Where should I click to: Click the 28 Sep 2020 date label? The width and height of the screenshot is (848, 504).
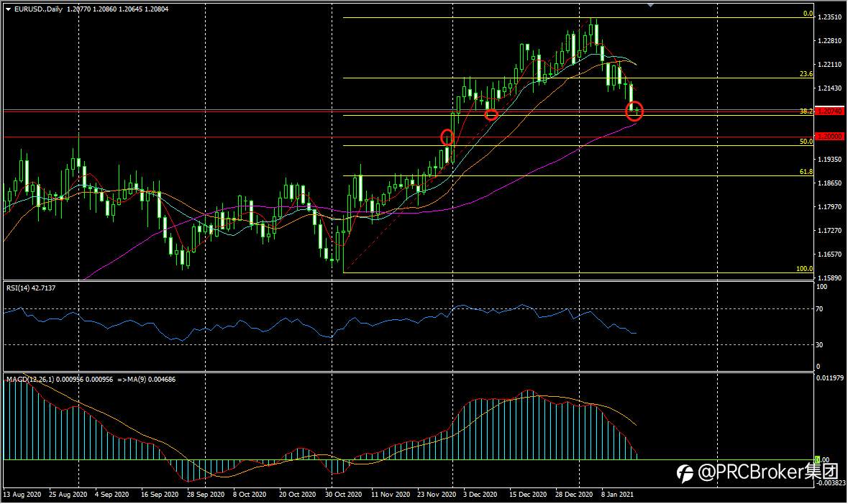click(206, 495)
